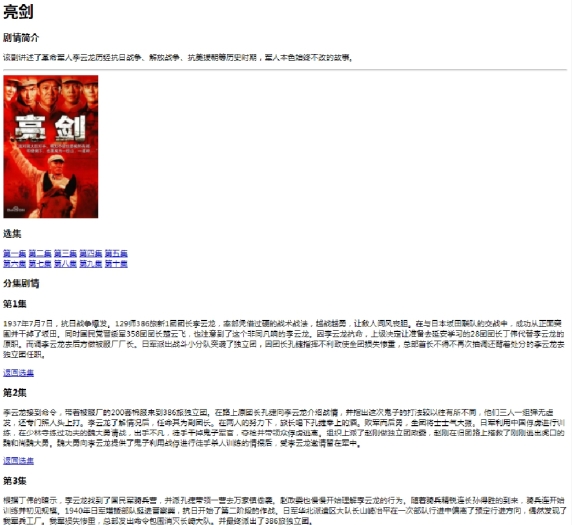
Task: Click the 分集剧情 section heading
Action: click(x=21, y=283)
